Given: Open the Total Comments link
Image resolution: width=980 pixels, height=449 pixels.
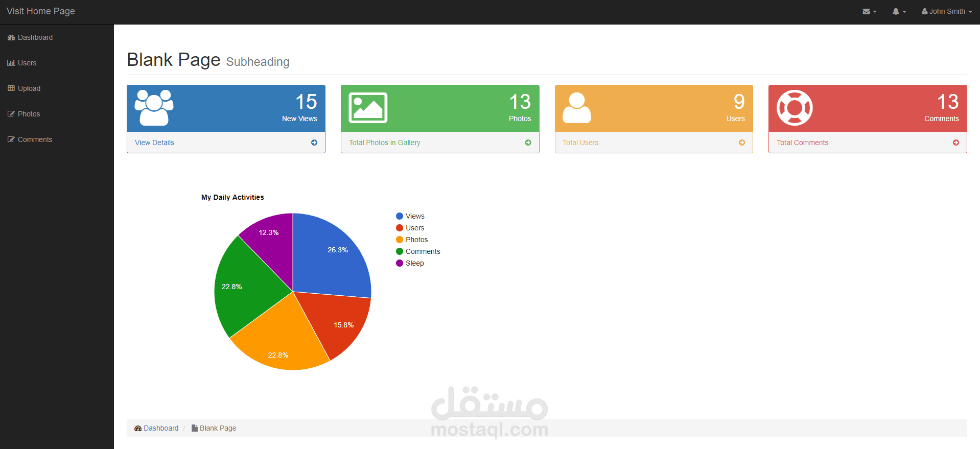Looking at the screenshot, I should point(803,143).
